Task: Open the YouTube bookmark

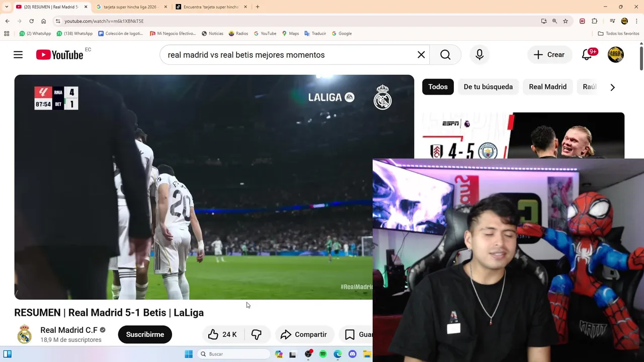Action: [x=265, y=34]
